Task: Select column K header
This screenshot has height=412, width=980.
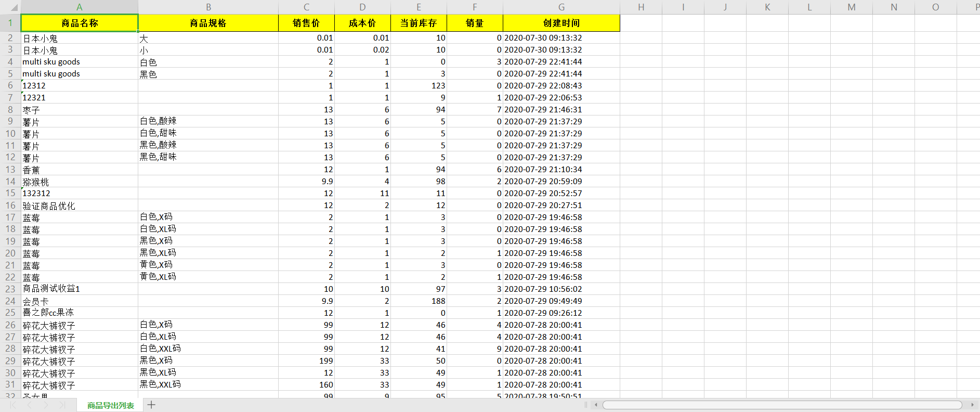Action: pyautogui.click(x=767, y=7)
